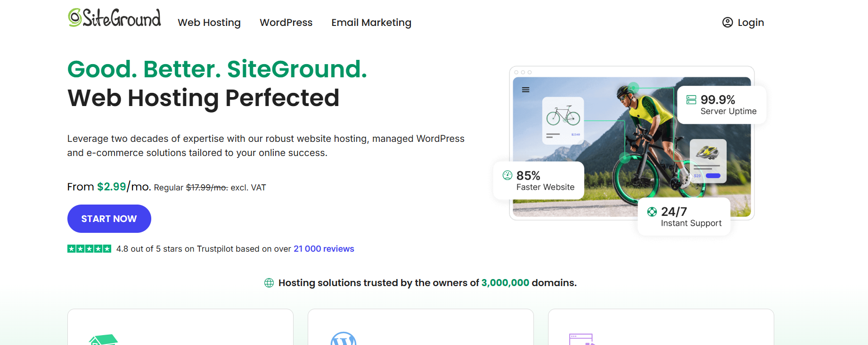Click the $2.99 price text

(x=112, y=187)
